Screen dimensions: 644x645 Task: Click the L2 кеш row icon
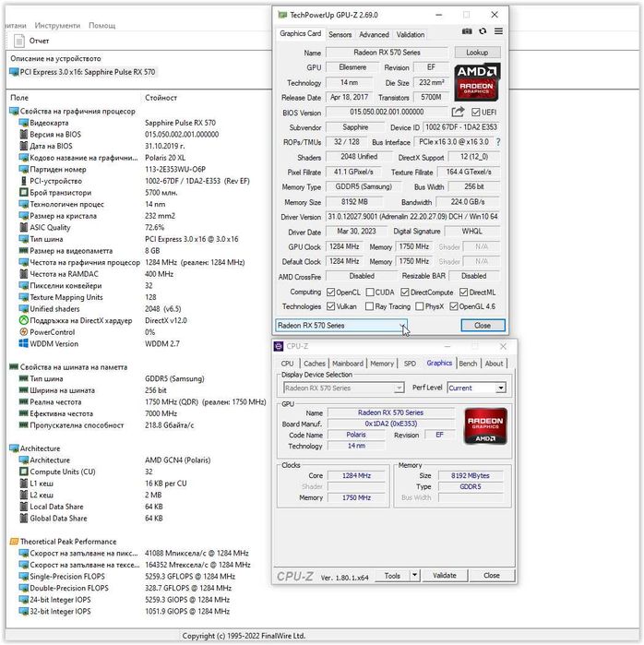23,495
